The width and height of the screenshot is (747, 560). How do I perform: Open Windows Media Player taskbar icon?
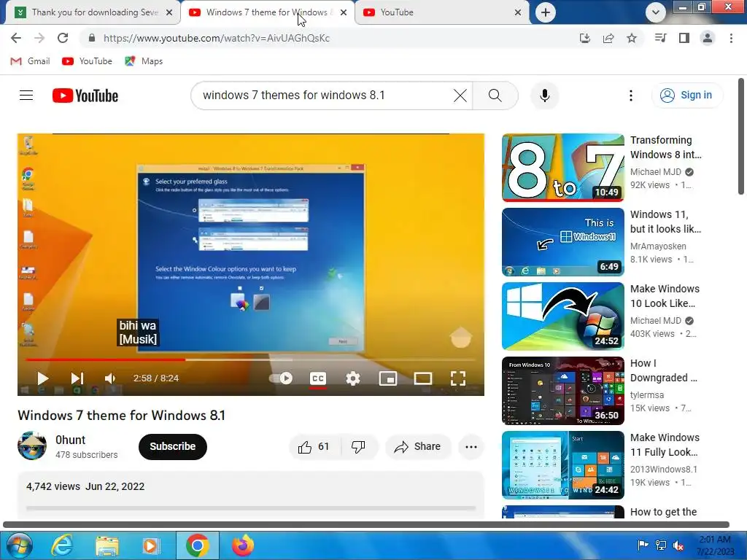click(x=151, y=545)
